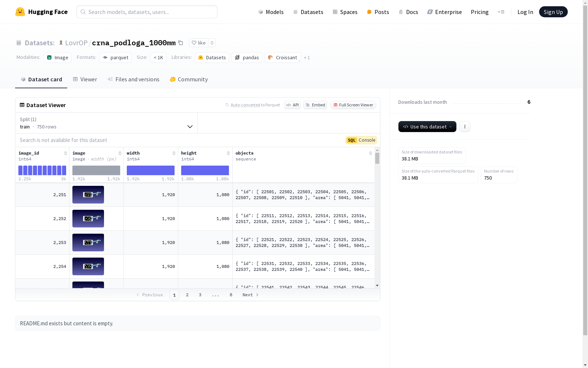Viewport: 588px width, 368px height.
Task: Like the dataset with heart button
Action: coord(198,43)
